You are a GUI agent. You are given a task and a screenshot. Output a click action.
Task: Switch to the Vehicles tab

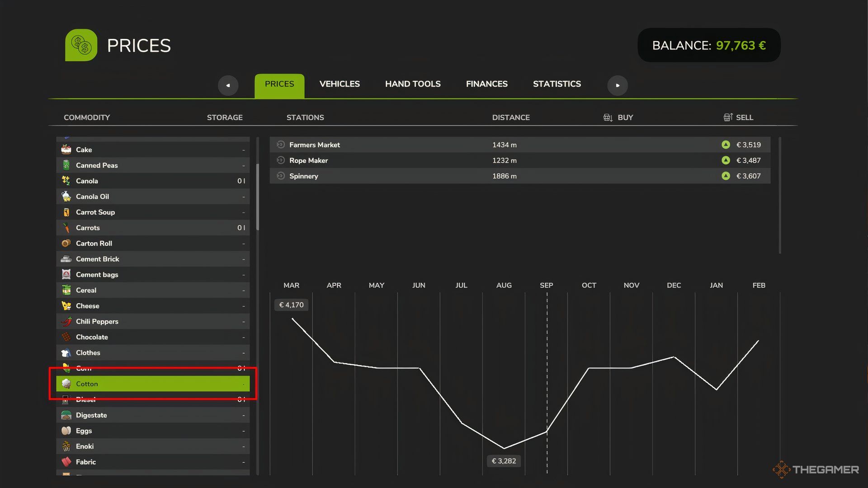point(339,84)
